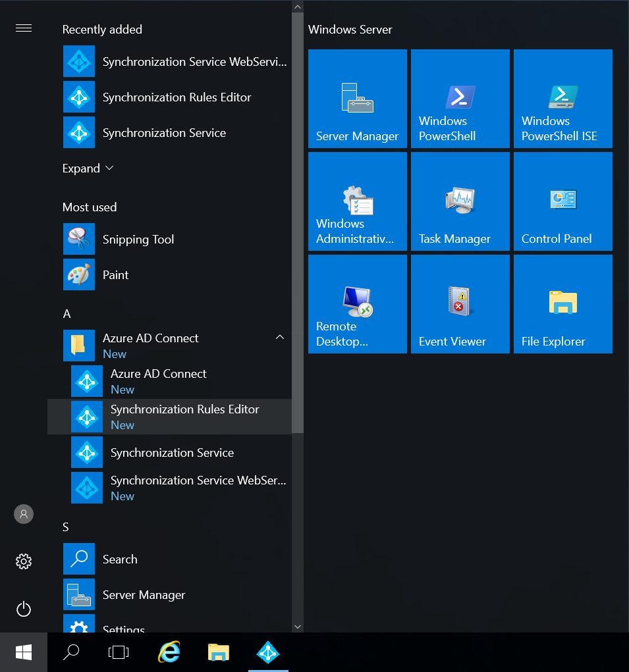Viewport: 629px width, 672px height.
Task: Click the app list scrollbar thumb
Action: tap(298, 223)
